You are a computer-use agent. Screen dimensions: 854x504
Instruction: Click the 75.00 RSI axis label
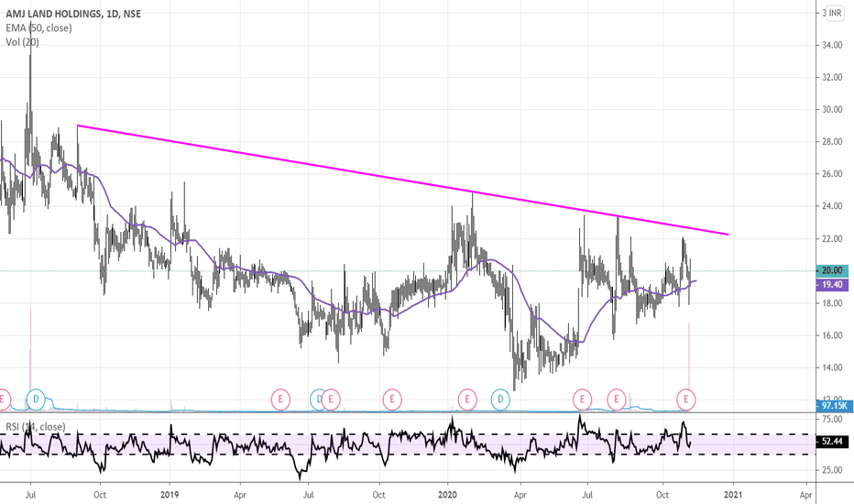click(832, 419)
